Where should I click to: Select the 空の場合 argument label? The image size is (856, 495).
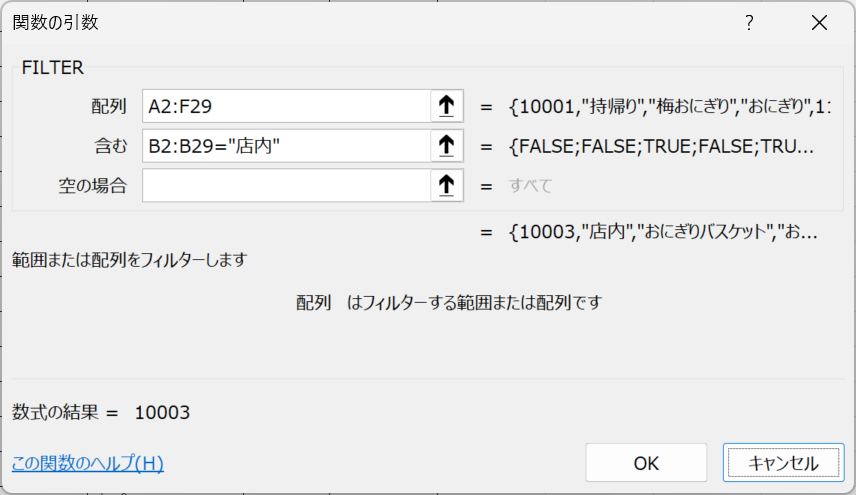[93, 186]
